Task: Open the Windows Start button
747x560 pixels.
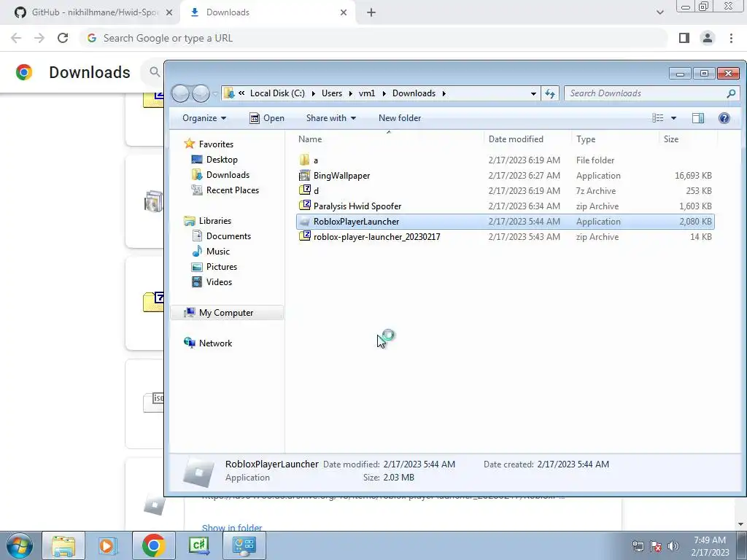Action: (20, 545)
